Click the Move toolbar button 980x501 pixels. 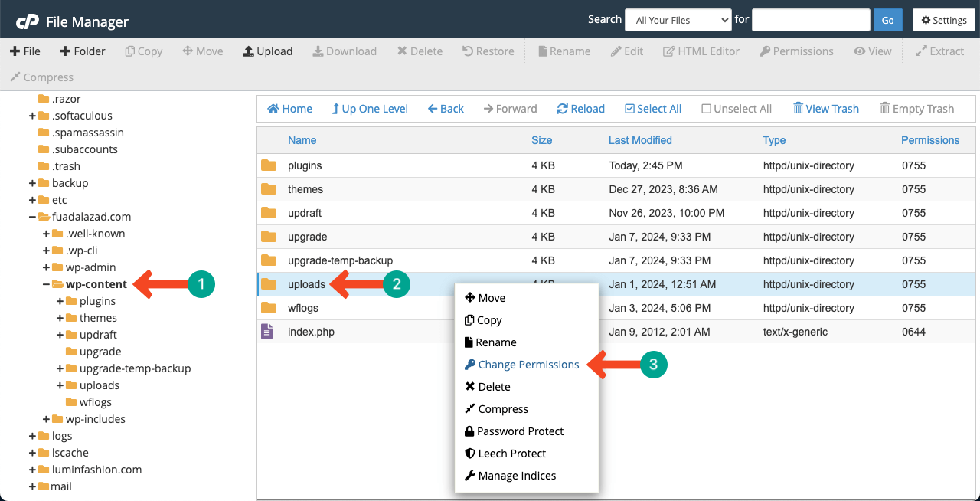coord(203,51)
